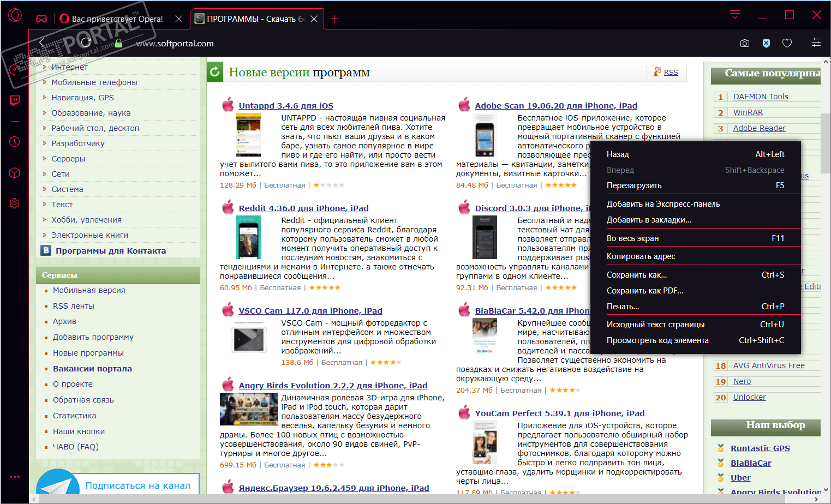Choose 'Сохранить как PDF...' menu item
The height and width of the screenshot is (504, 831).
tap(696, 291)
